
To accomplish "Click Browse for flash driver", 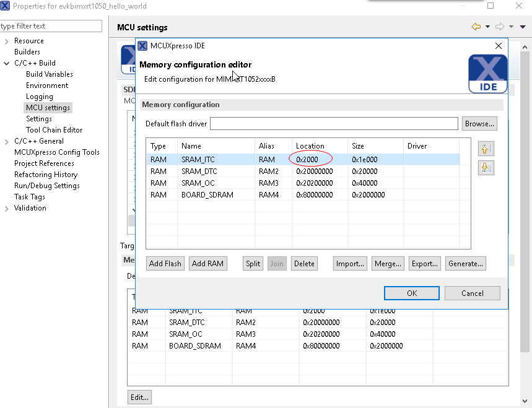I will pyautogui.click(x=479, y=124).
